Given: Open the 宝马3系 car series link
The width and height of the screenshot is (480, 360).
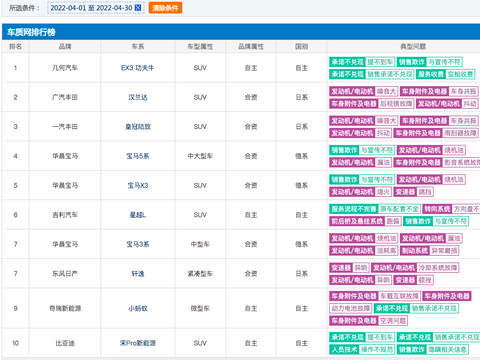Looking at the screenshot, I should click(x=138, y=244).
